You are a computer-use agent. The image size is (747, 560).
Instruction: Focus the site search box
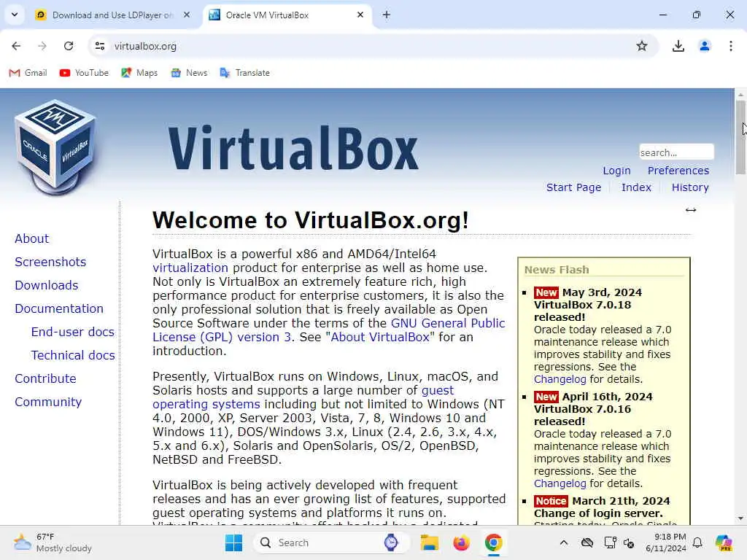(x=676, y=152)
